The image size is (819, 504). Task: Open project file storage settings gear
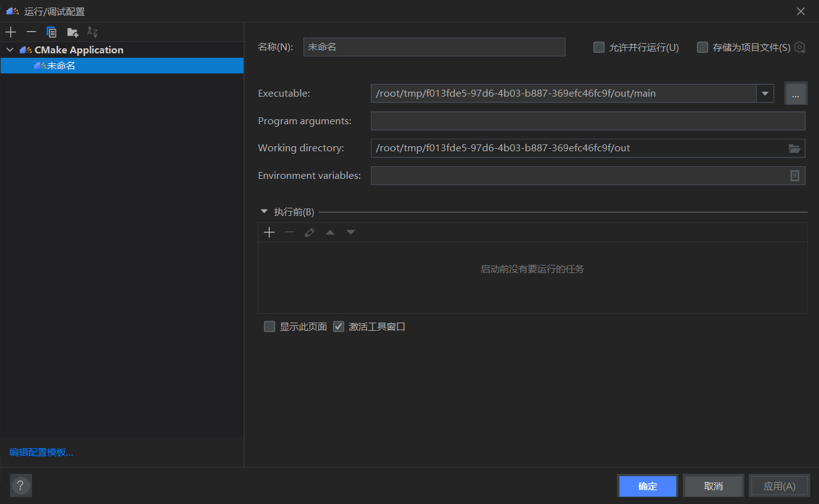[x=800, y=47]
